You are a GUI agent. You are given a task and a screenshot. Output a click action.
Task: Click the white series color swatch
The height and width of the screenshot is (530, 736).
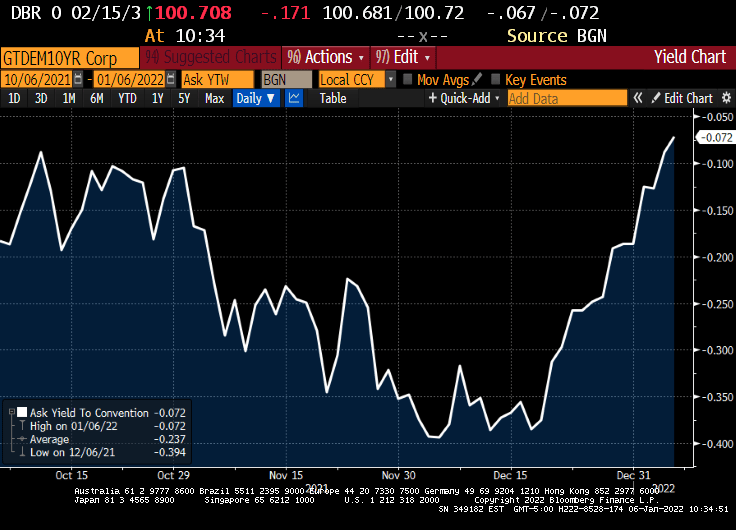click(21, 412)
